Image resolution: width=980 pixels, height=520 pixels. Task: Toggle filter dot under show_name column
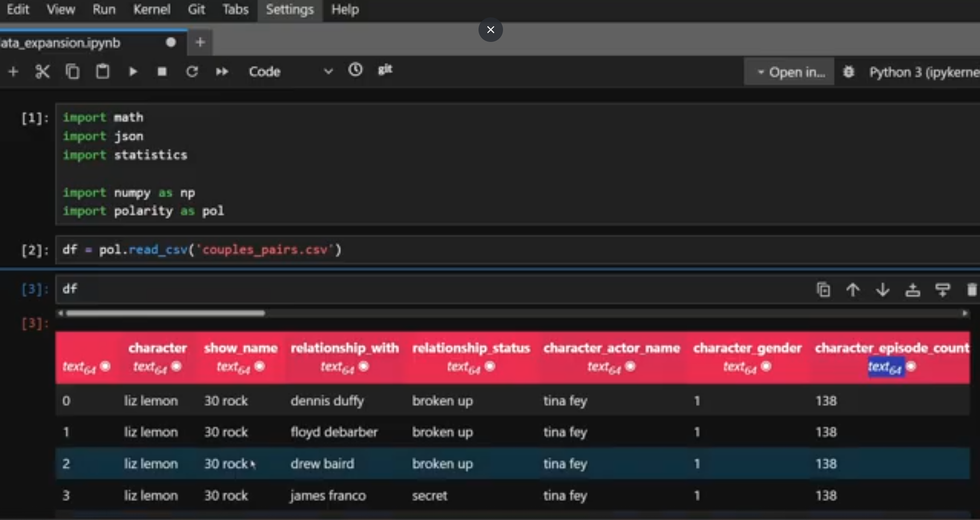click(x=260, y=366)
